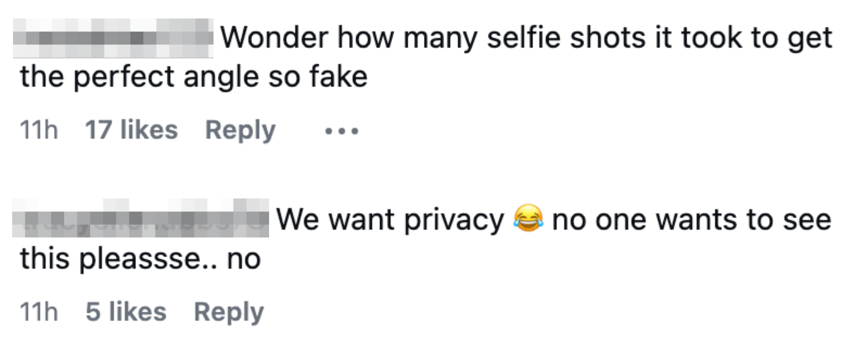Click the laughing emoji in the privacy comment

(x=528, y=219)
